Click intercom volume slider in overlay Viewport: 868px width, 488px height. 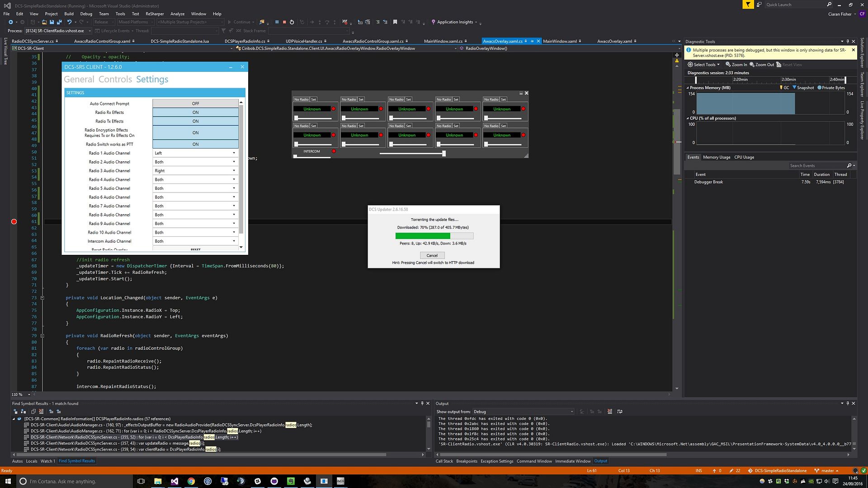[312, 156]
